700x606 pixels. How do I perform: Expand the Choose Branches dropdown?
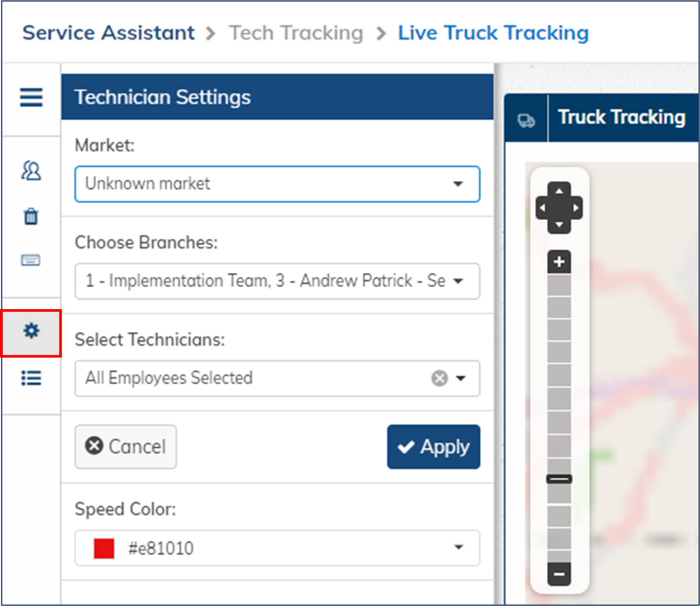(460, 281)
